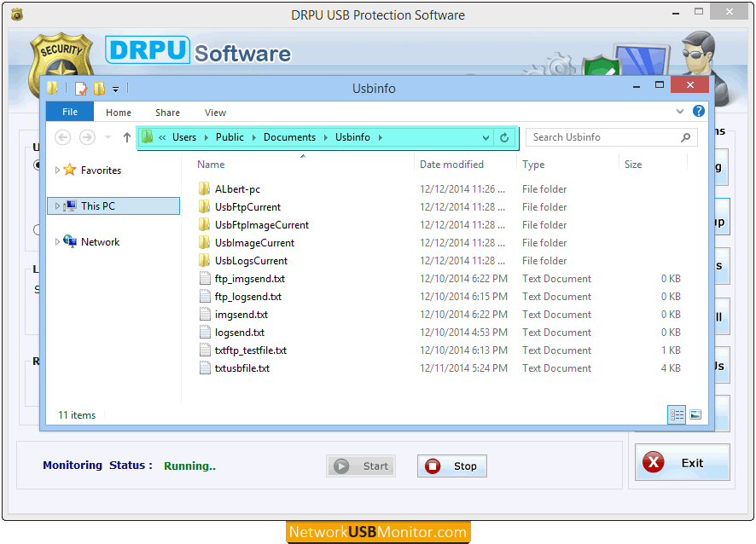Click the Properties quick access icon
Screen dimensions: 756x544
pyautogui.click(x=81, y=88)
